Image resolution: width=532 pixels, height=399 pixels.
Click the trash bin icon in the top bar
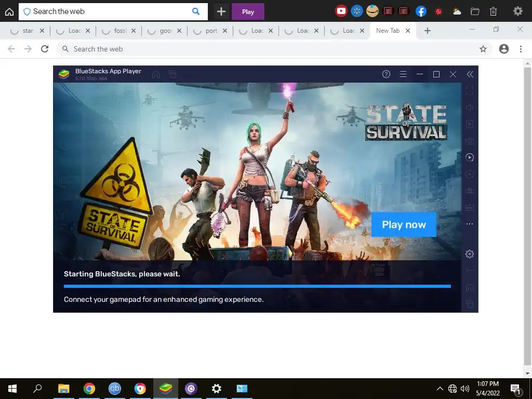494,11
